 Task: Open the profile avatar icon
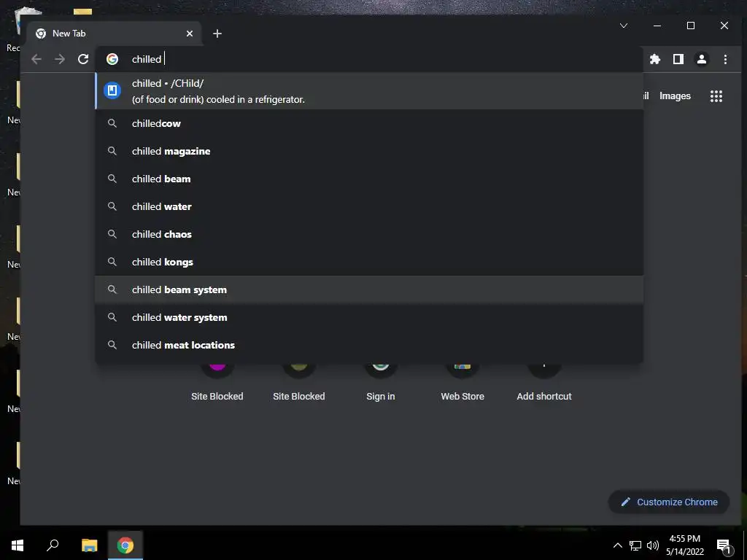pos(702,59)
